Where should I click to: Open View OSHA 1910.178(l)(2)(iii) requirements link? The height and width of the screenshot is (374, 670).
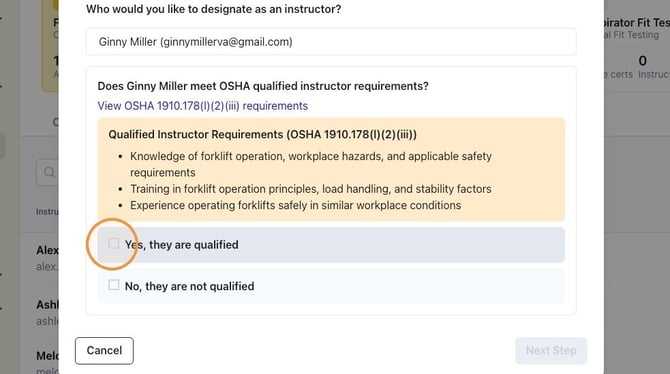pyautogui.click(x=203, y=106)
